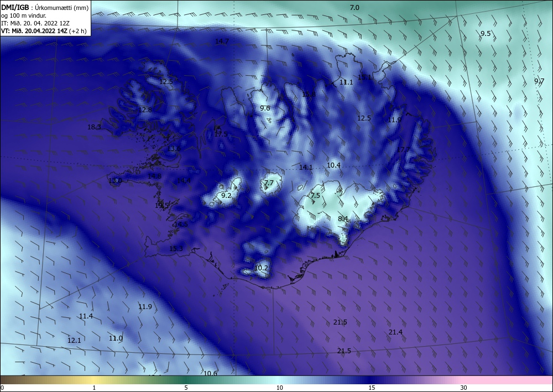This screenshot has width=553, height=392.
Task: Click the 9.5 value on the map
Action: [486, 34]
